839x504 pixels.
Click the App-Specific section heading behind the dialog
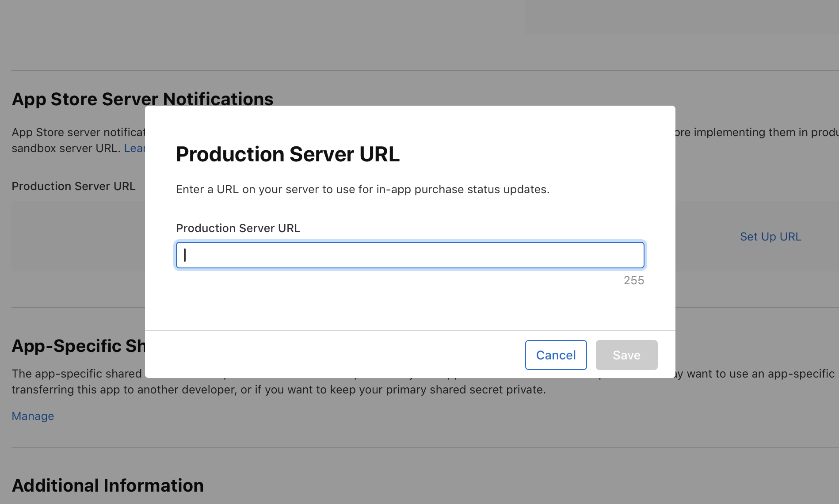coord(78,346)
